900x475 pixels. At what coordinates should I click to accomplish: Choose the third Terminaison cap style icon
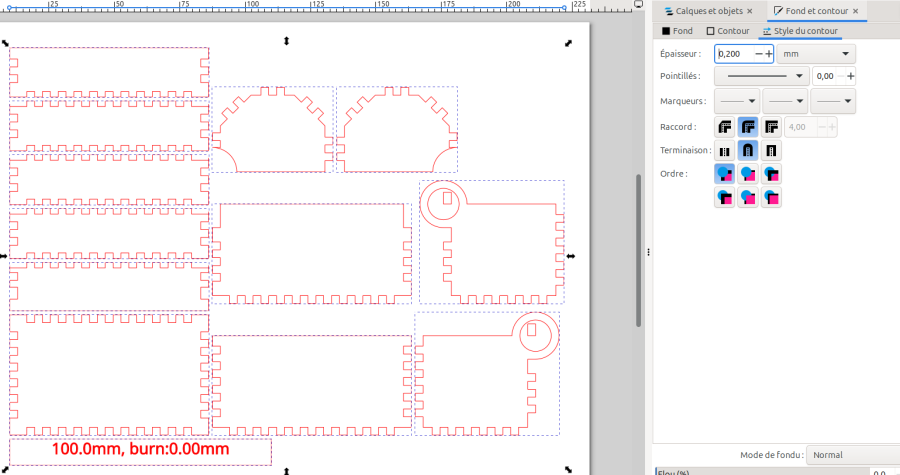(x=771, y=150)
